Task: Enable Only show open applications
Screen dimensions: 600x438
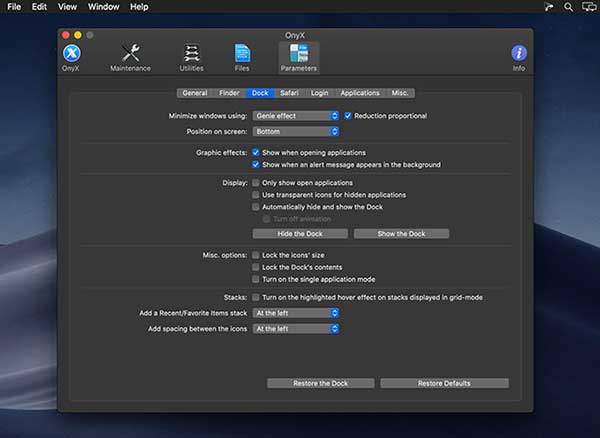Action: tap(256, 182)
